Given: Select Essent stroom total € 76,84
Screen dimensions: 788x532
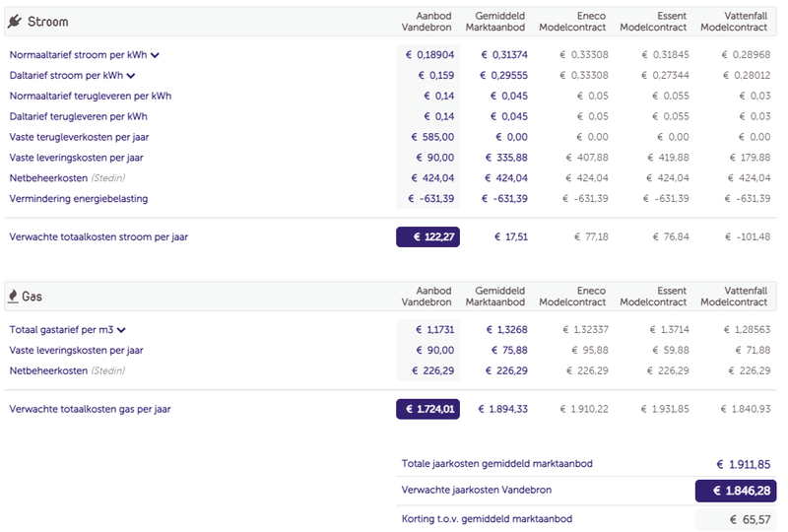Looking at the screenshot, I should (x=671, y=236).
